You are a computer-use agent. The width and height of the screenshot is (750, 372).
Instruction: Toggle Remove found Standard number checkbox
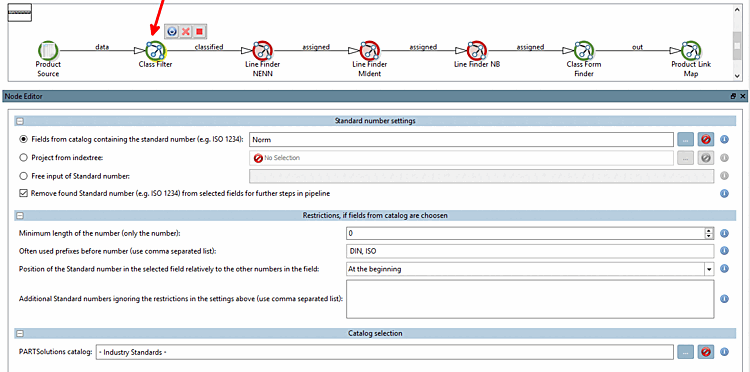tap(22, 194)
